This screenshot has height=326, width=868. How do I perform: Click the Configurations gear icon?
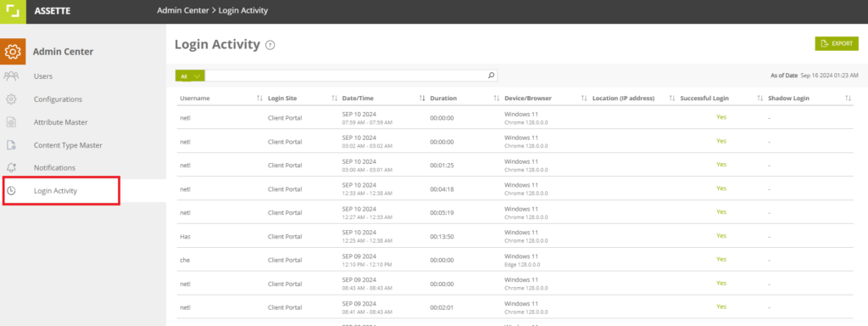tap(11, 99)
